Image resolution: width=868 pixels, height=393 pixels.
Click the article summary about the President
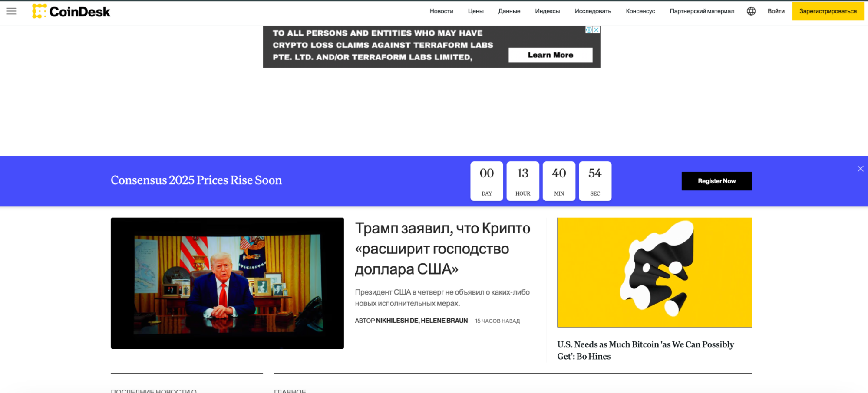click(442, 298)
